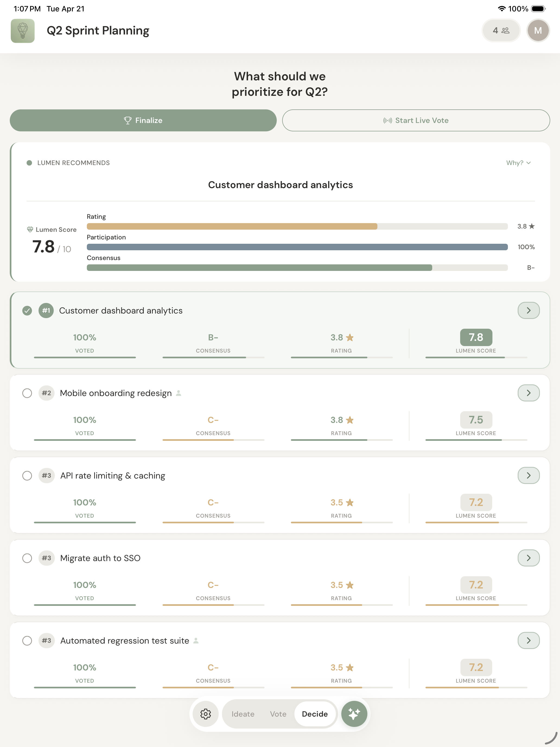Select the Decide tab

point(315,714)
